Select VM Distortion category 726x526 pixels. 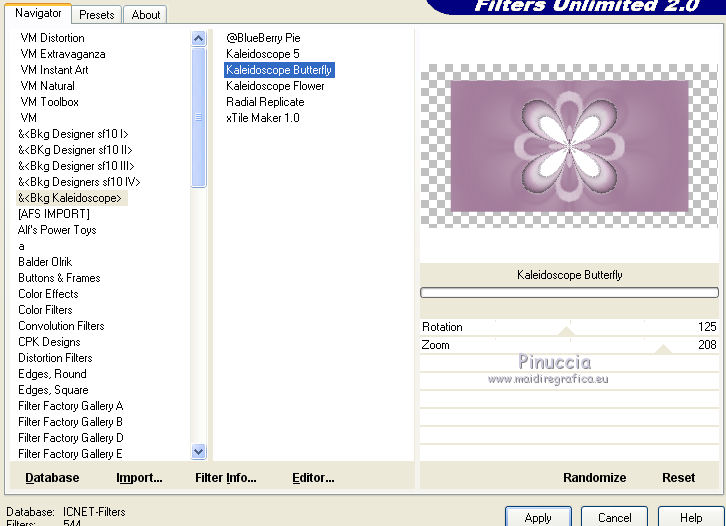point(52,38)
